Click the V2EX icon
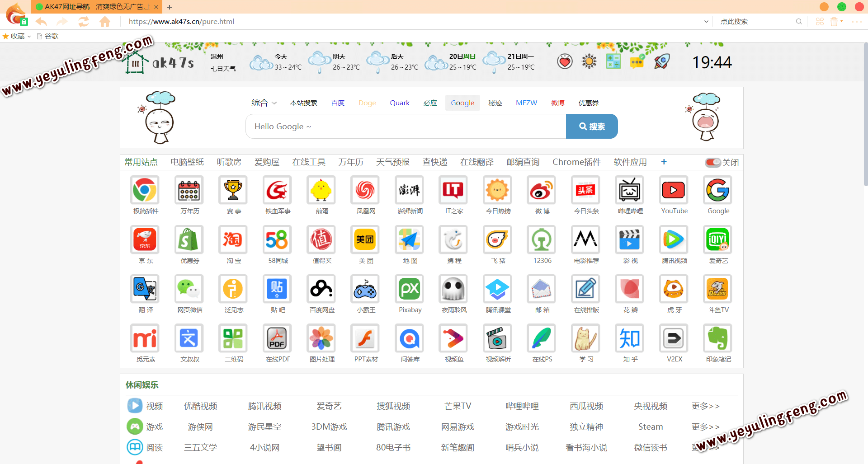Image resolution: width=868 pixels, height=464 pixels. tap(674, 338)
